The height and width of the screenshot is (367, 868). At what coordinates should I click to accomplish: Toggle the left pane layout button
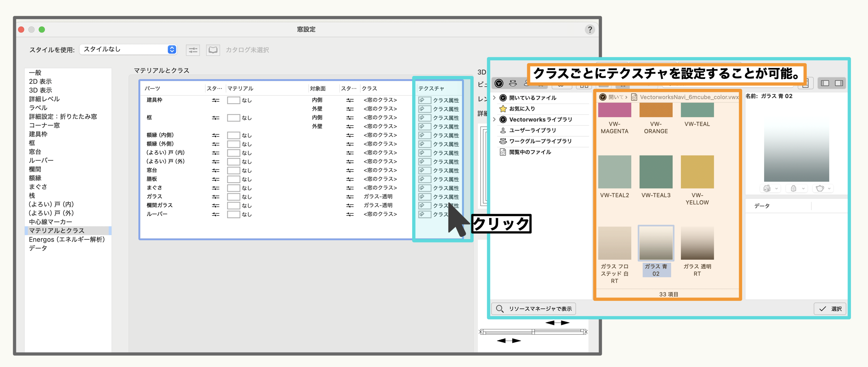(825, 83)
